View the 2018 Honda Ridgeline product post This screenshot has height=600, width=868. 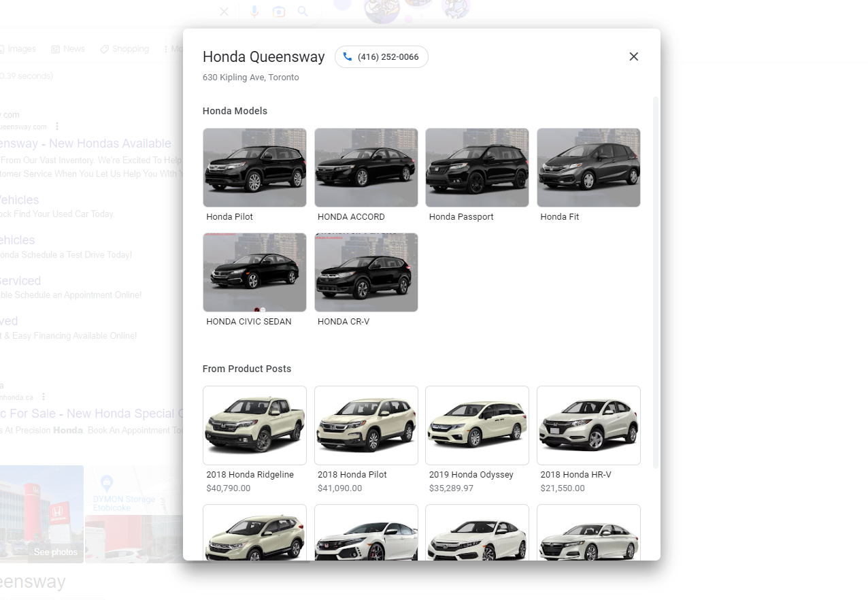click(x=254, y=426)
